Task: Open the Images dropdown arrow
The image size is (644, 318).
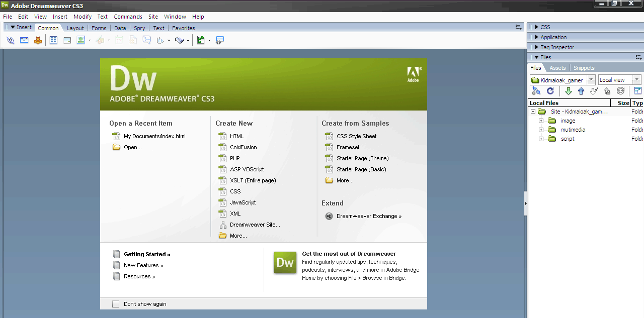Action: coord(90,40)
